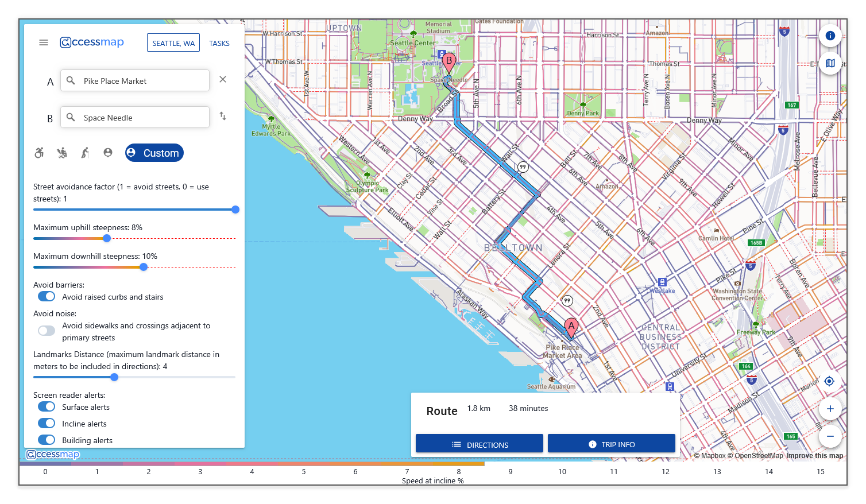
Task: Switch to the TASKS tab
Action: coord(219,42)
